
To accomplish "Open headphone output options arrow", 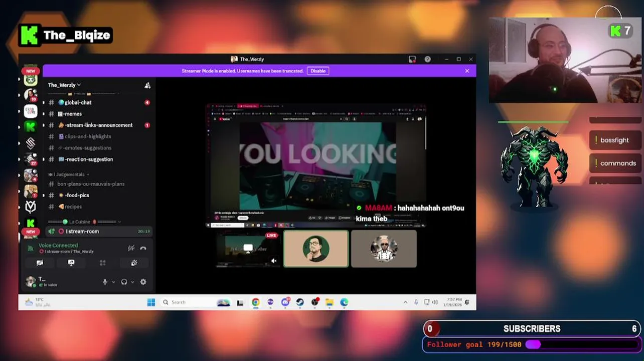I will (x=132, y=282).
